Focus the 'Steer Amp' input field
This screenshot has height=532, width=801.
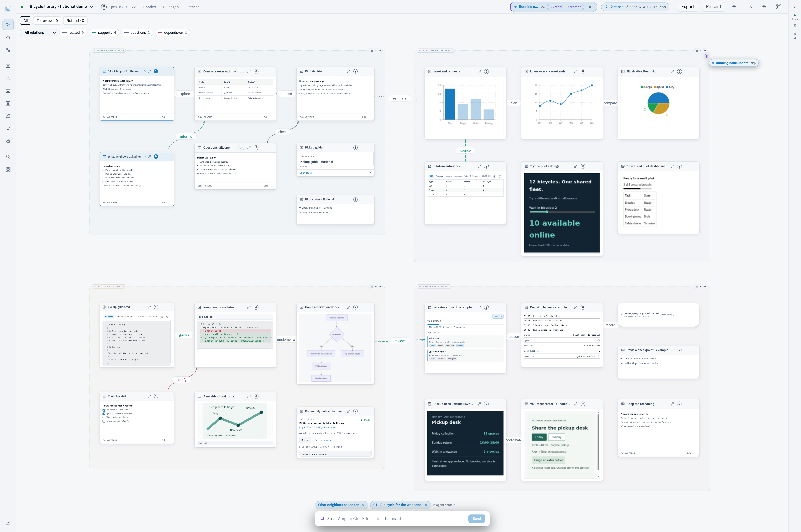coord(396,519)
